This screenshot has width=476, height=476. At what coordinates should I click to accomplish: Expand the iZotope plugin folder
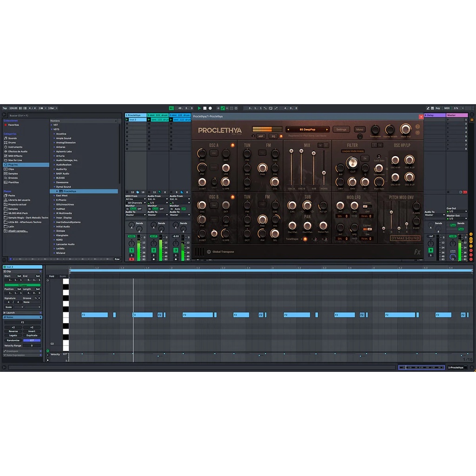[x=54, y=231]
